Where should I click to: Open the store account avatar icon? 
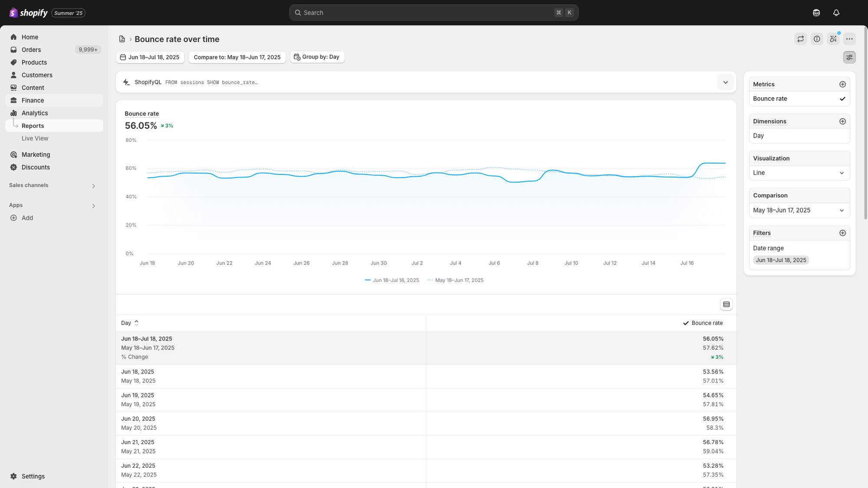[816, 13]
